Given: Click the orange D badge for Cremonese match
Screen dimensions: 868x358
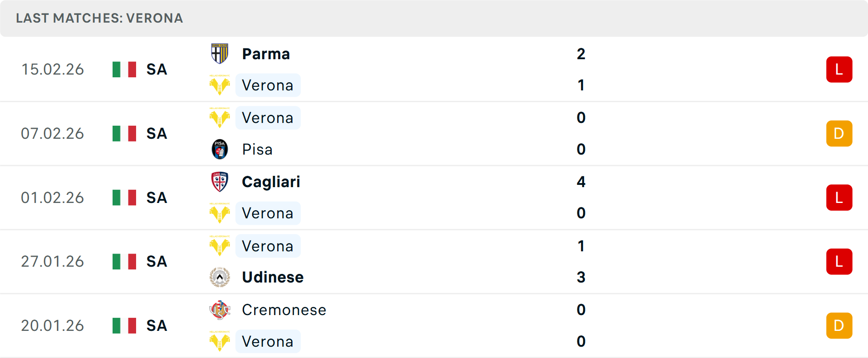Looking at the screenshot, I should [x=839, y=325].
